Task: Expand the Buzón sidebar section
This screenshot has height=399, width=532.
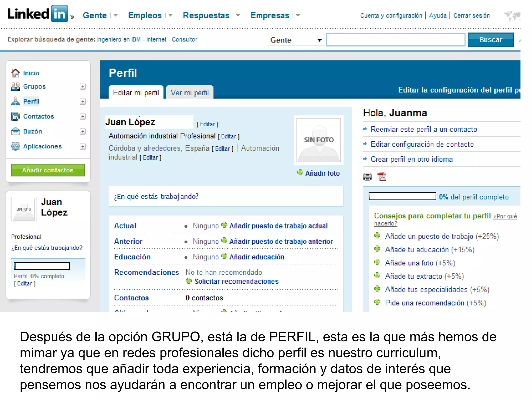Action: coord(83,131)
